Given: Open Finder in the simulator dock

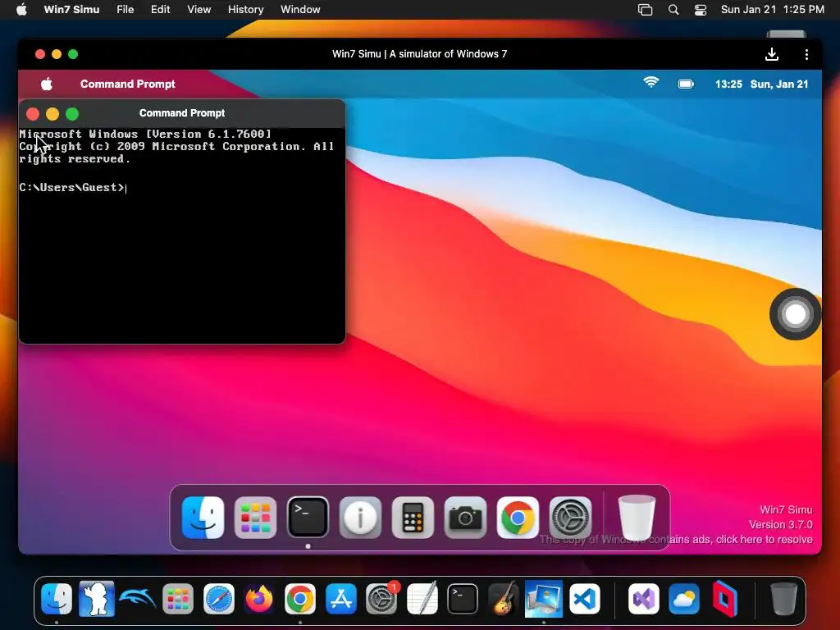Looking at the screenshot, I should click(x=203, y=518).
